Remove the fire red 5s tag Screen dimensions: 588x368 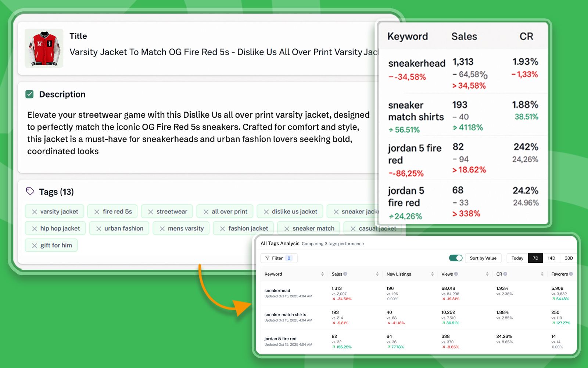click(x=97, y=212)
